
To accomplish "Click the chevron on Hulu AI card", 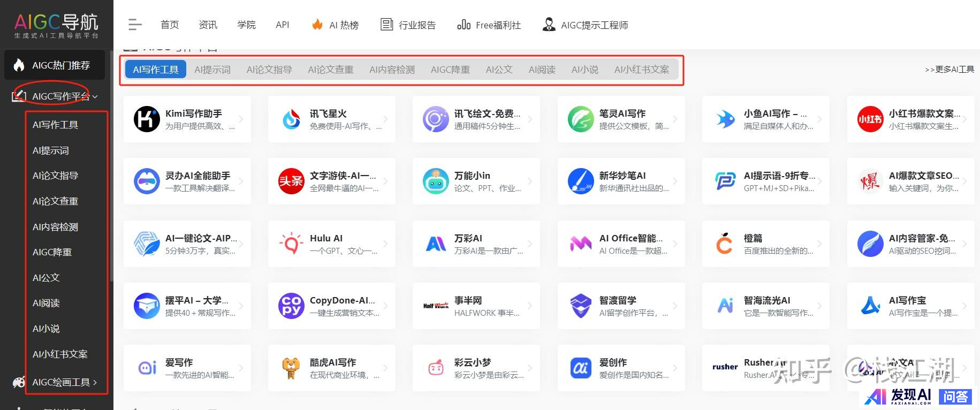I will [x=385, y=244].
